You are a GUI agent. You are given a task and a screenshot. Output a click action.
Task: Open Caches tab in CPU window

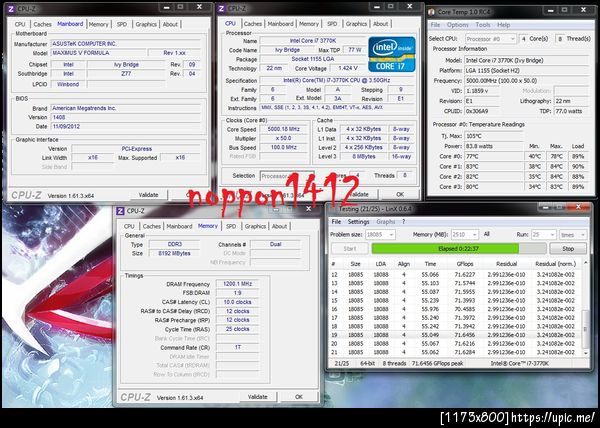tap(253, 24)
